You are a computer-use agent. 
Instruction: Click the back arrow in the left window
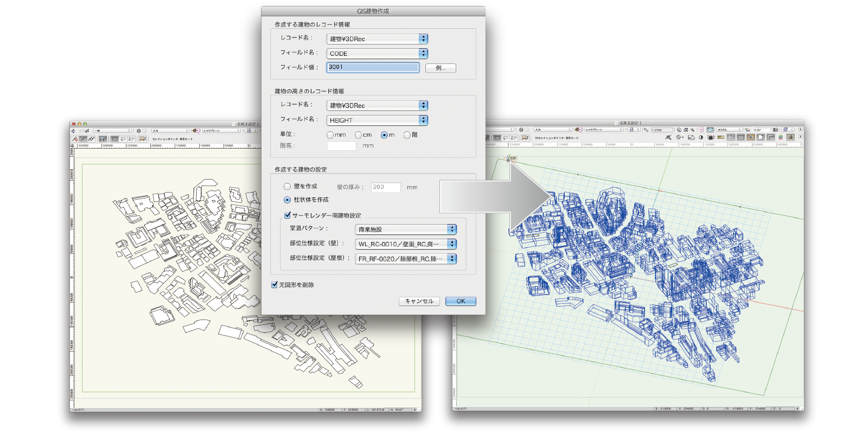coord(74,131)
